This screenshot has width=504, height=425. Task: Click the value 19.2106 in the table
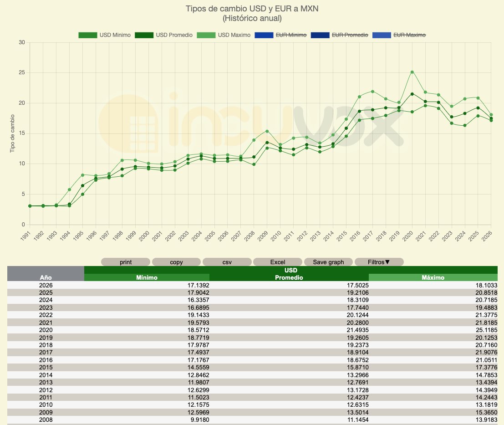tap(358, 292)
